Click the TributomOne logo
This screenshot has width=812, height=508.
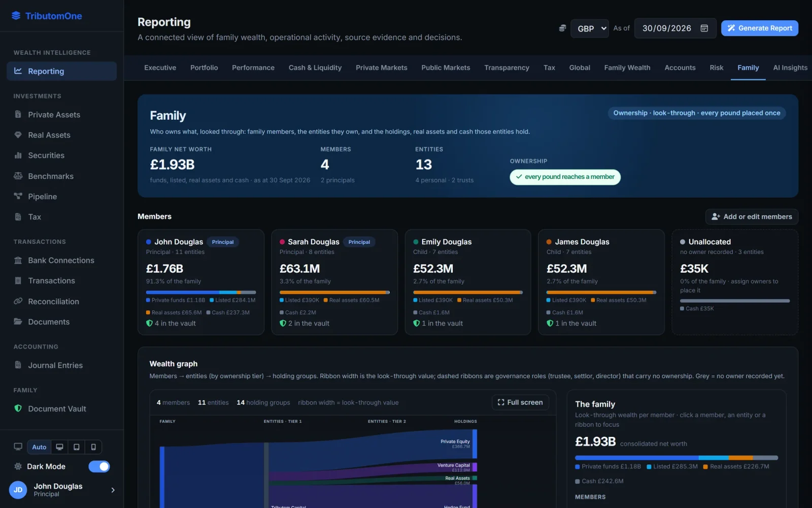point(47,16)
